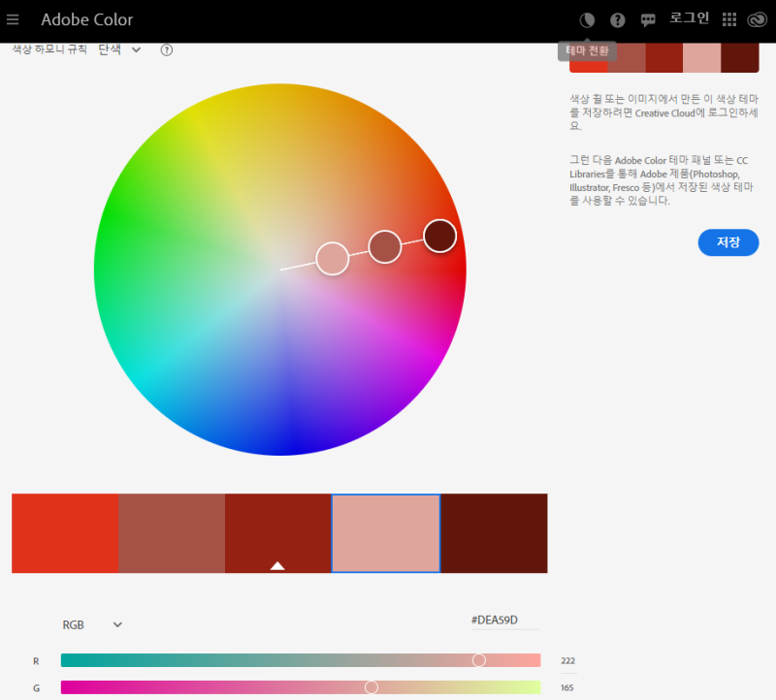Click the blue 저장 save button

[x=728, y=242]
